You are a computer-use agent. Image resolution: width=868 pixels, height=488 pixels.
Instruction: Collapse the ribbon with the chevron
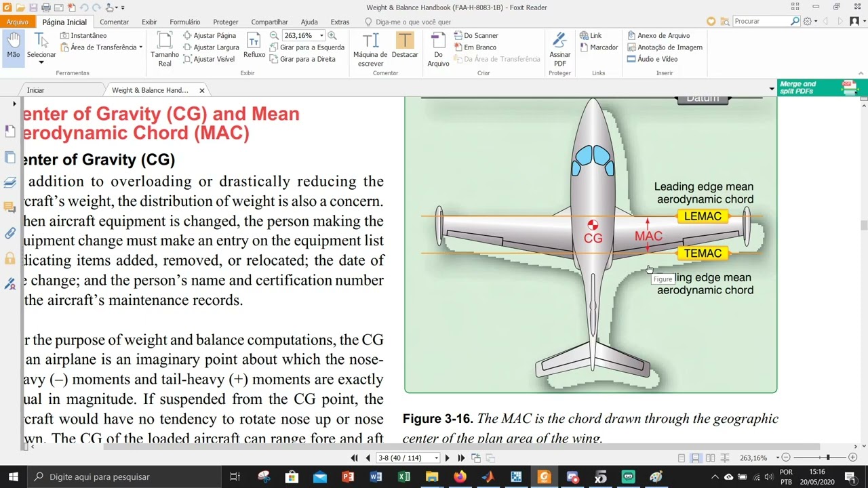tap(861, 73)
